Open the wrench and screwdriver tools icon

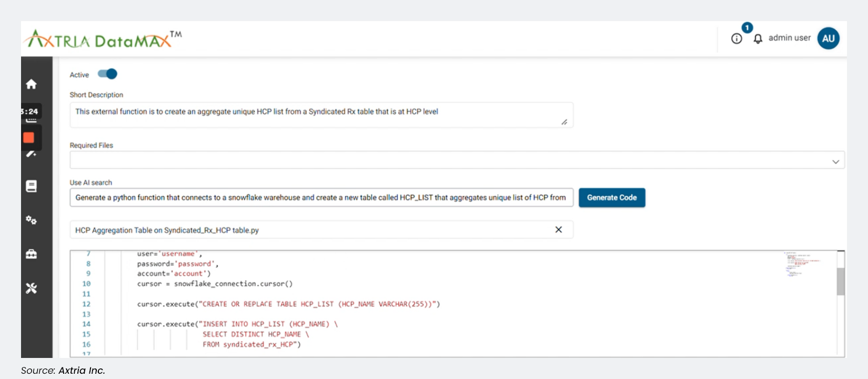tap(32, 288)
